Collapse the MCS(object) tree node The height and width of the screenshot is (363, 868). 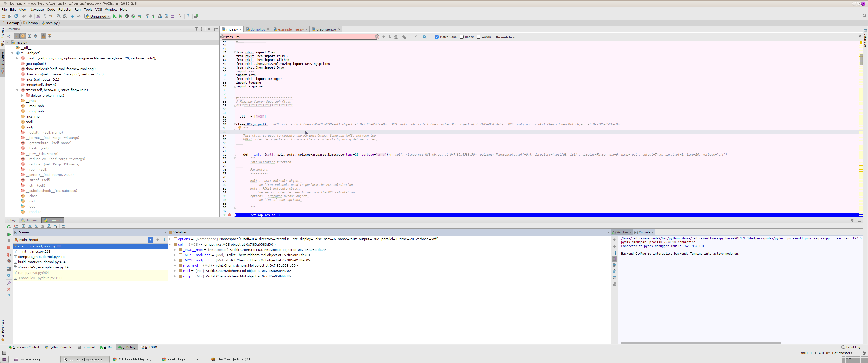click(x=12, y=53)
